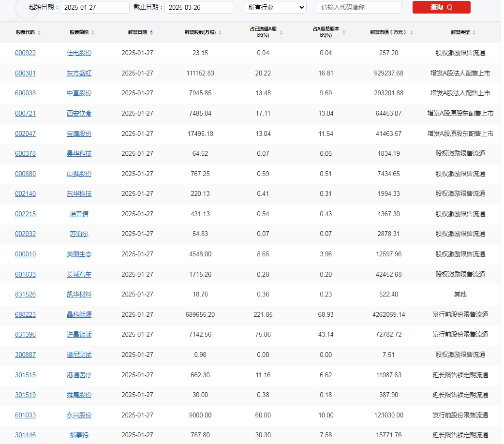The height and width of the screenshot is (444, 504).
Task: Open stock code 688223 link
Action: point(25,315)
